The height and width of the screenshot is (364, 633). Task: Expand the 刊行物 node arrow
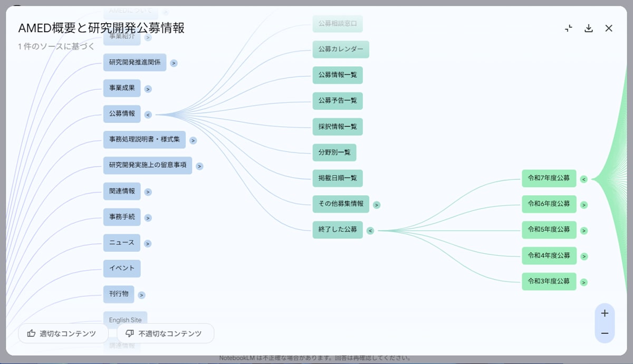(x=141, y=295)
